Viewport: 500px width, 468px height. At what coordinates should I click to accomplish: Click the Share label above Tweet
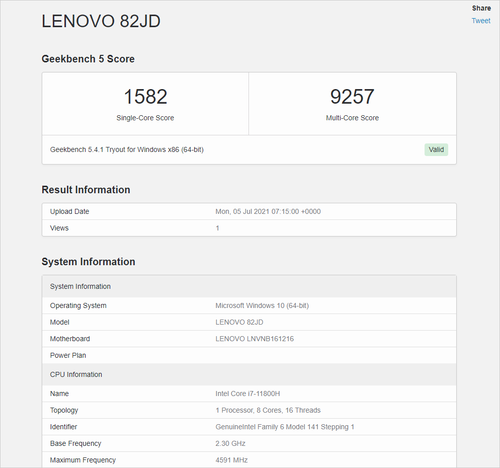point(481,8)
